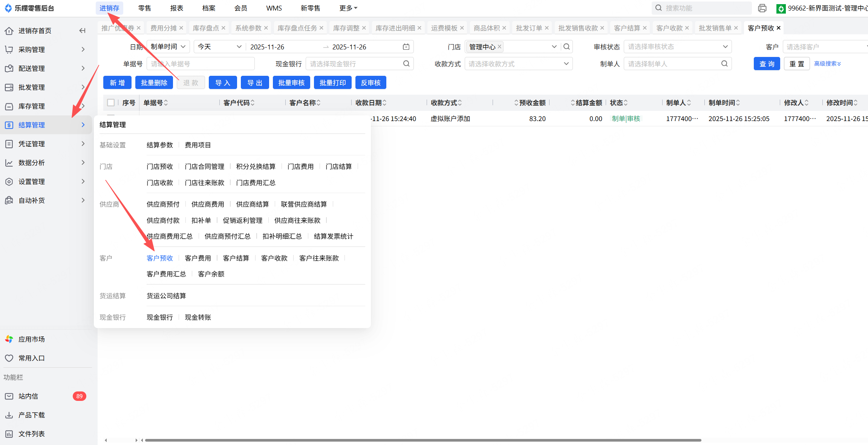
Task: Open 应用市场 from sidebar
Action: pos(32,339)
